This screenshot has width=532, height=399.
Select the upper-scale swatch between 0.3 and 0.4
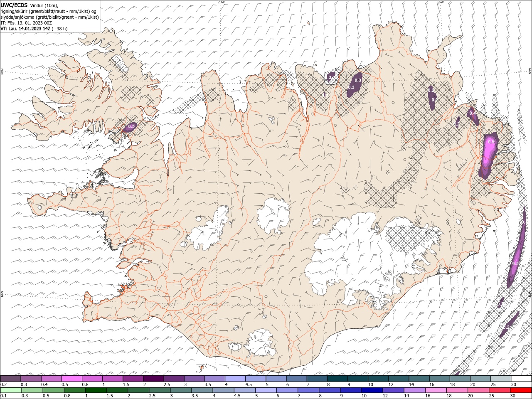pos(31,379)
